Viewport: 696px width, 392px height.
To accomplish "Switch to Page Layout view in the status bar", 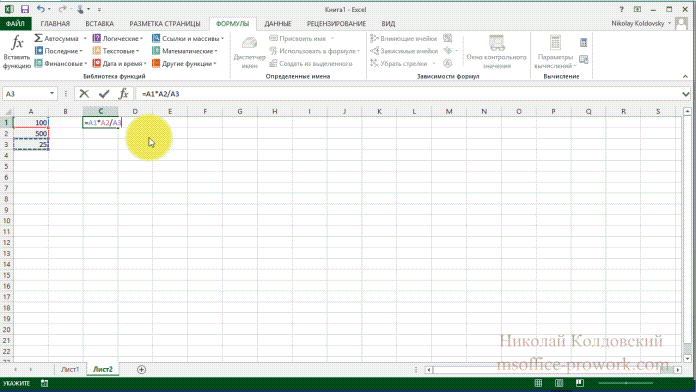I will (x=559, y=383).
